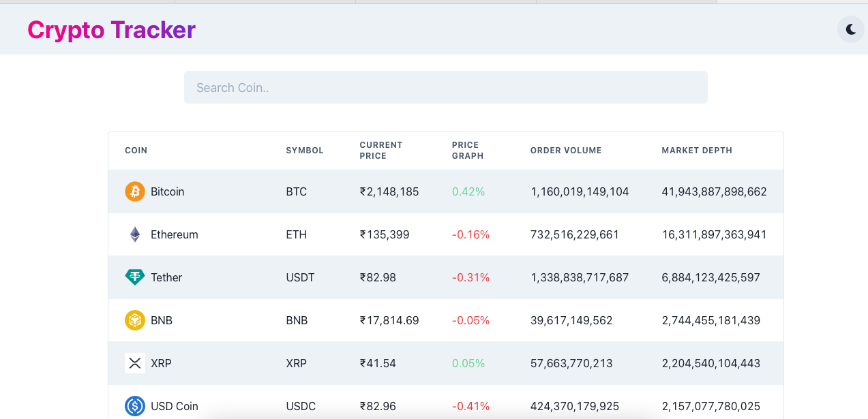Click BNB market depth 2,744,455,181,439
The width and height of the screenshot is (868, 419).
coord(710,320)
